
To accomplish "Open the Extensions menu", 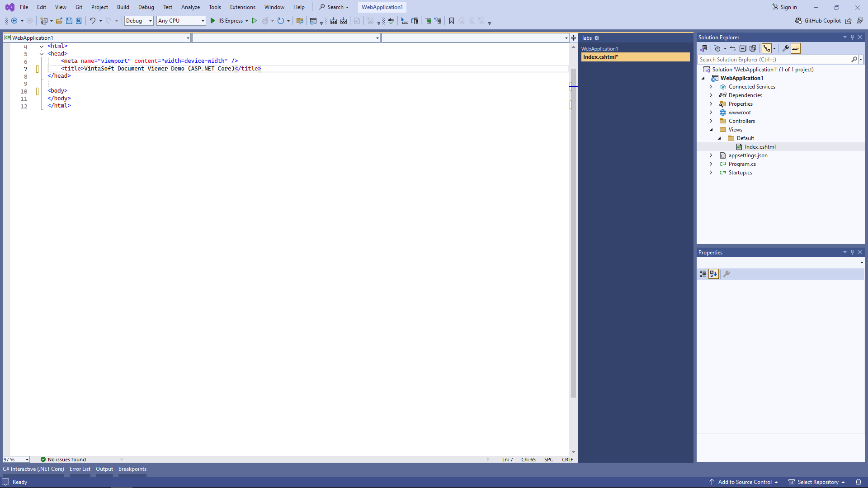I will (x=242, y=7).
